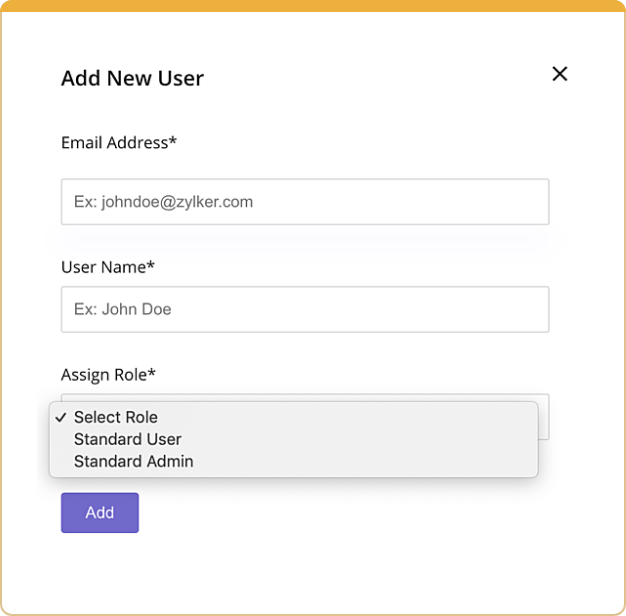626x616 pixels.
Task: Focus the Email Address input field
Action: tap(305, 202)
